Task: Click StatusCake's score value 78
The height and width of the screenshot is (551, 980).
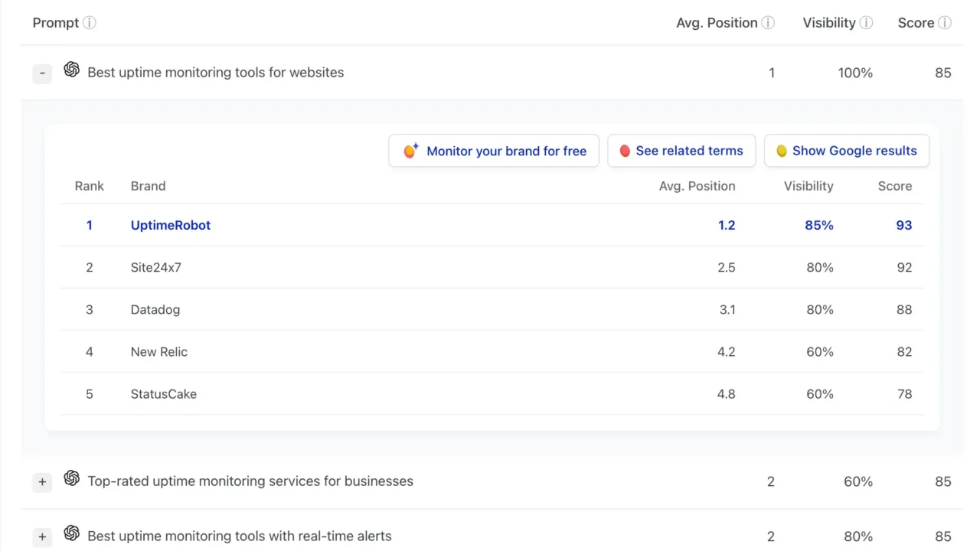Action: pyautogui.click(x=904, y=393)
